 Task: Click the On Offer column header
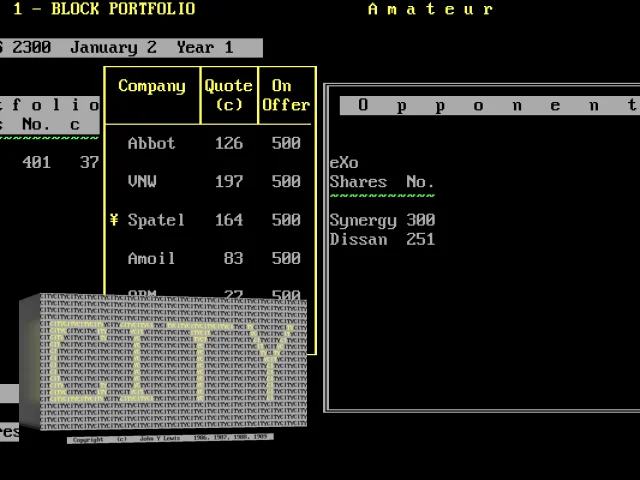pyautogui.click(x=286, y=95)
